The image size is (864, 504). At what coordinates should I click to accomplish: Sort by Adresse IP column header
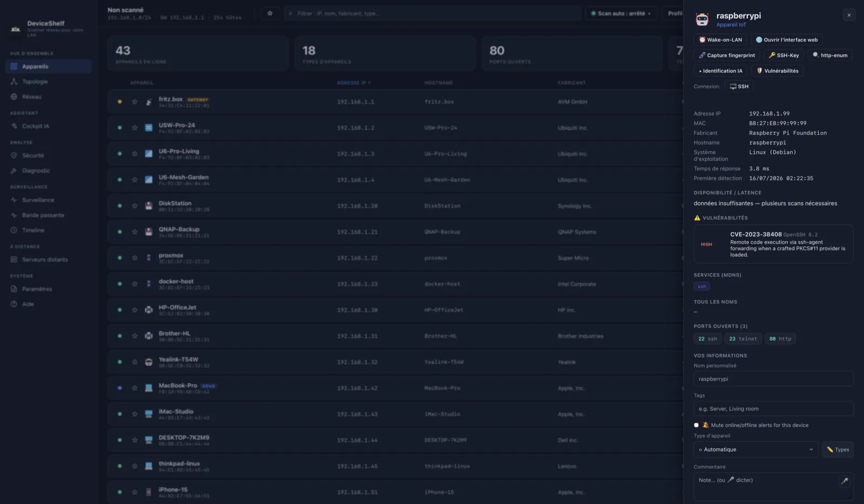click(354, 83)
